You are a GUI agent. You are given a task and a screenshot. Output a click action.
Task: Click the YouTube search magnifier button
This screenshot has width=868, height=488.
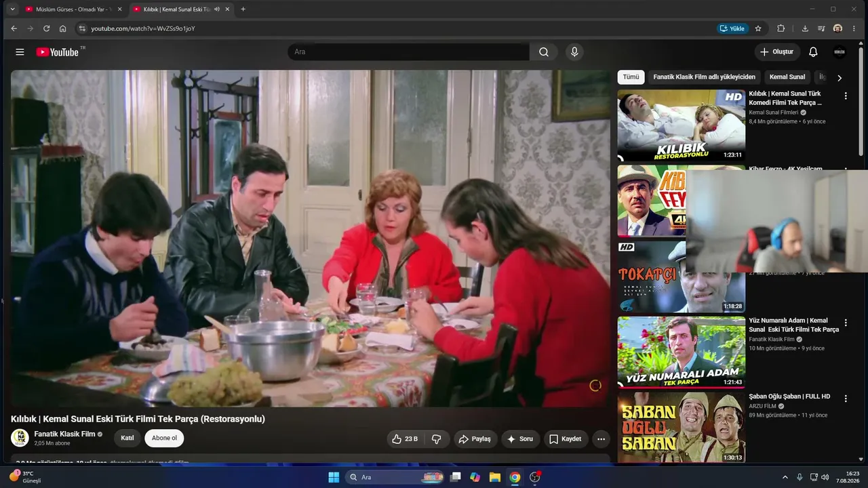tap(544, 52)
